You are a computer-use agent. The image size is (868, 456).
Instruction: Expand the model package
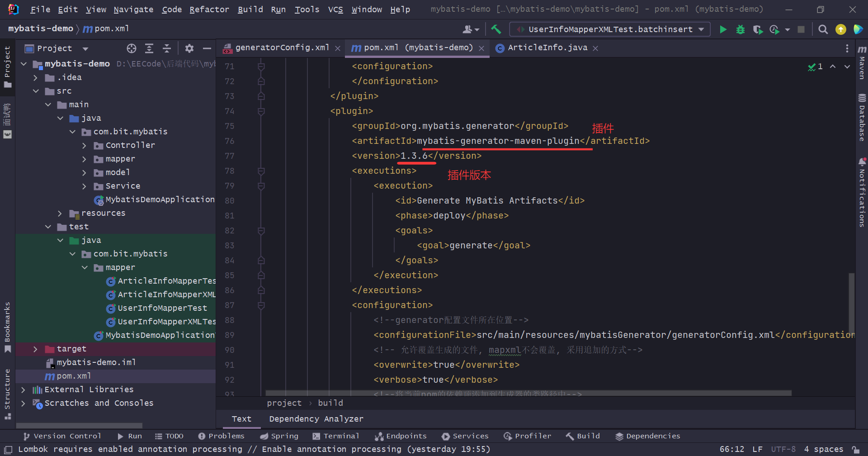coord(84,173)
